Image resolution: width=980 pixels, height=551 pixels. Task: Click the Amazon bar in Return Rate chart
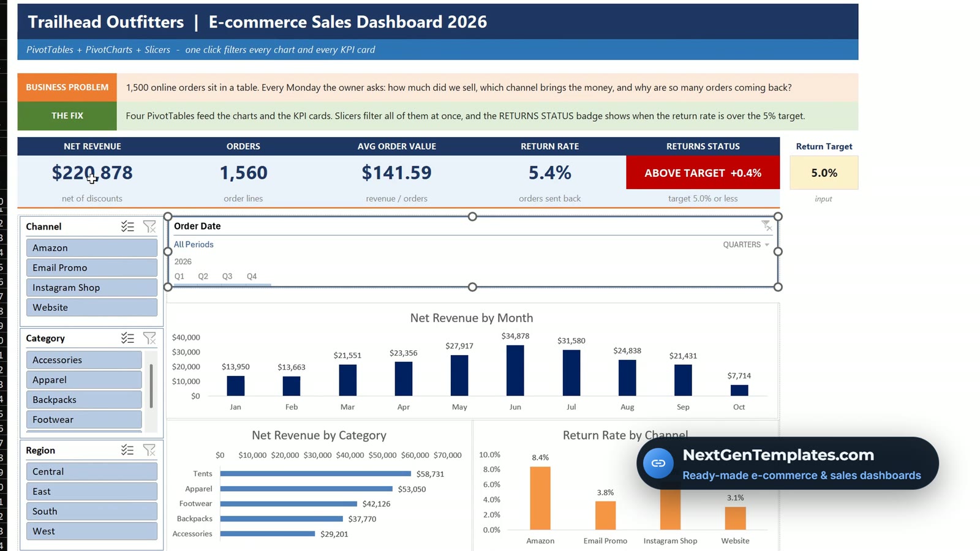point(540,498)
